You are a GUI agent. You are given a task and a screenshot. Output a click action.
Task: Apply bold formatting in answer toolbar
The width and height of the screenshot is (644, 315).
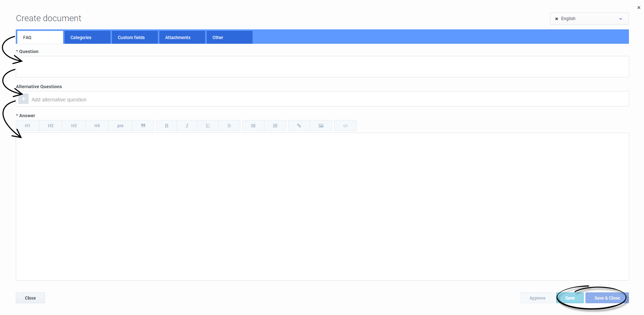point(166,126)
